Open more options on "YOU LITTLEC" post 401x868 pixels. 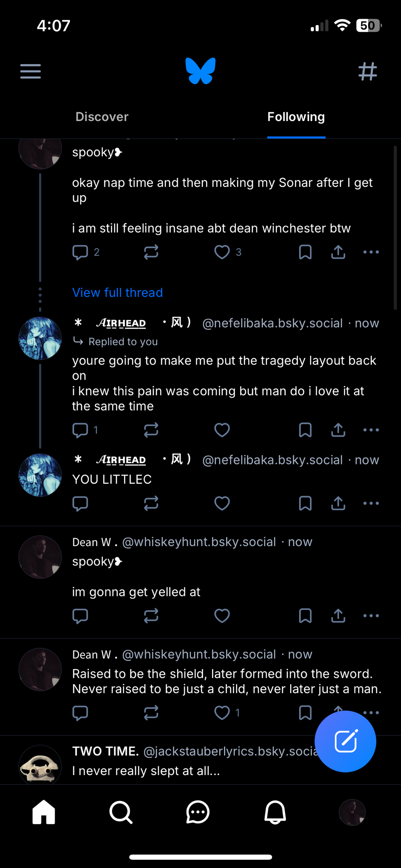coord(371,503)
